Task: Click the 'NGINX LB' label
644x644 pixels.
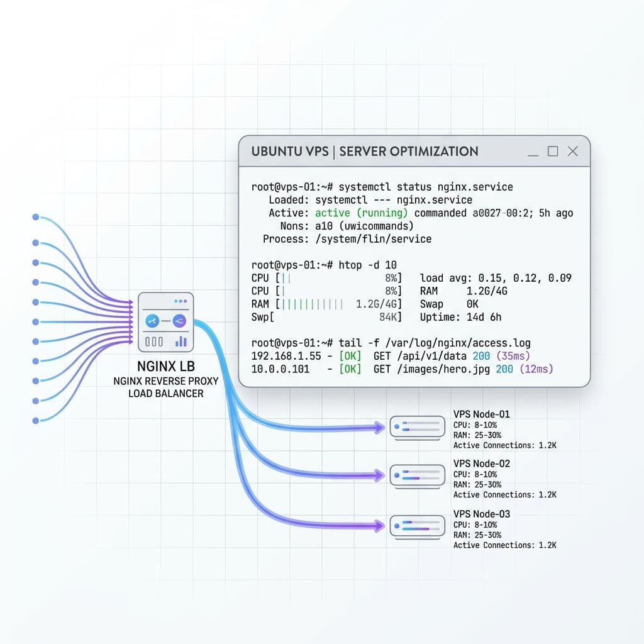Action: (x=166, y=367)
